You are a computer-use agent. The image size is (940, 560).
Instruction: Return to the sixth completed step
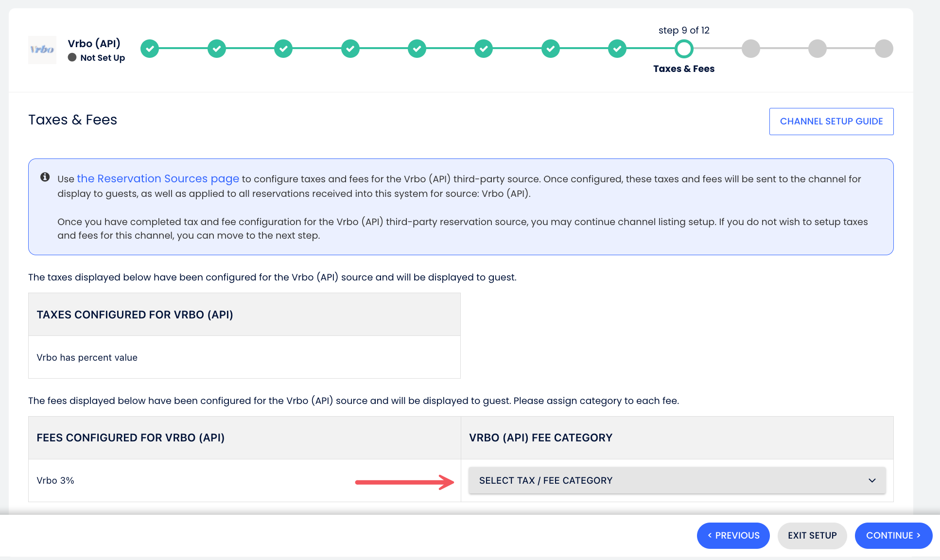pyautogui.click(x=484, y=49)
